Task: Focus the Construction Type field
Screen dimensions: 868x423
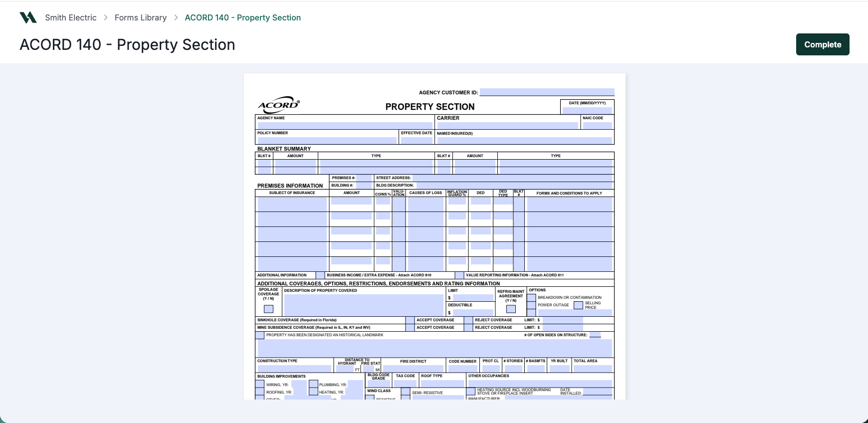Action: point(294,369)
